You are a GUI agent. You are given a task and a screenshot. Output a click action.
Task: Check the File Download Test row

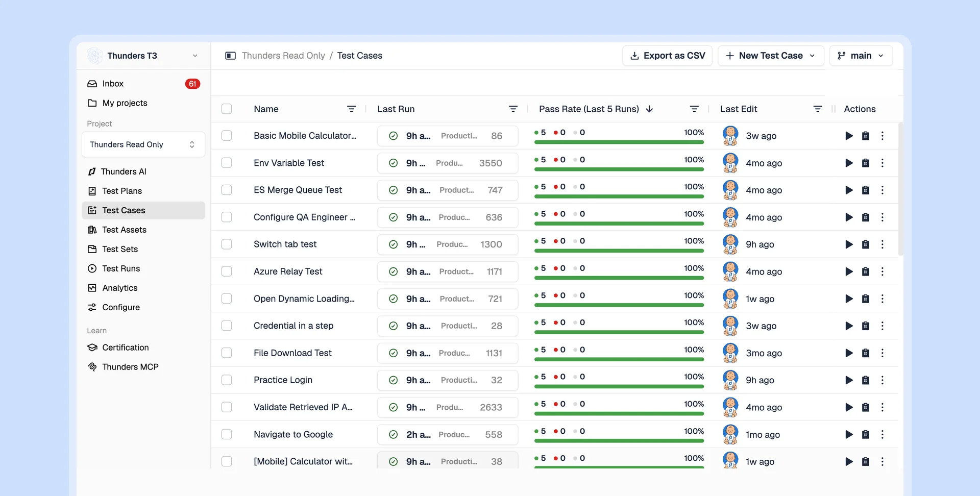[227, 353]
